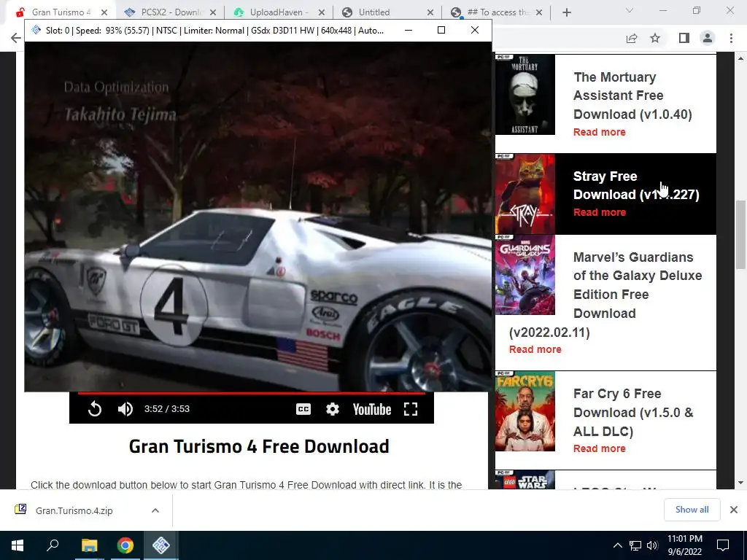The height and width of the screenshot is (560, 747).
Task: Switch to '## To access' tab
Action: [498, 12]
